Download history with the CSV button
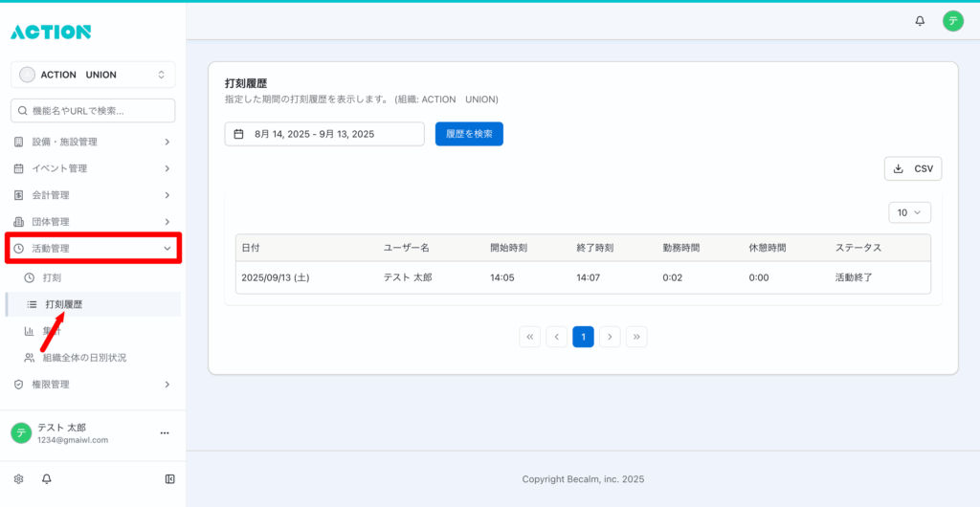Screen dimensions: 980x507 [912, 168]
